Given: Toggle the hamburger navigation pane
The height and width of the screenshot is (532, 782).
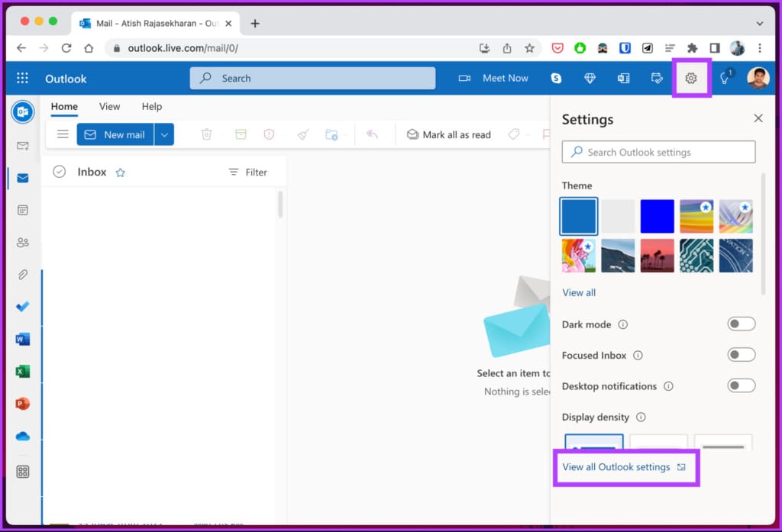Looking at the screenshot, I should point(63,134).
